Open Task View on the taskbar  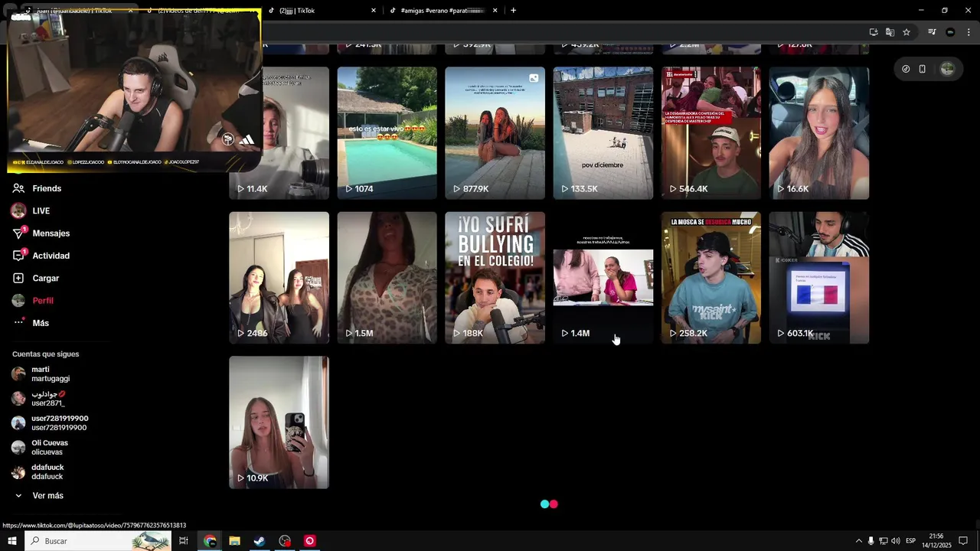pyautogui.click(x=184, y=541)
